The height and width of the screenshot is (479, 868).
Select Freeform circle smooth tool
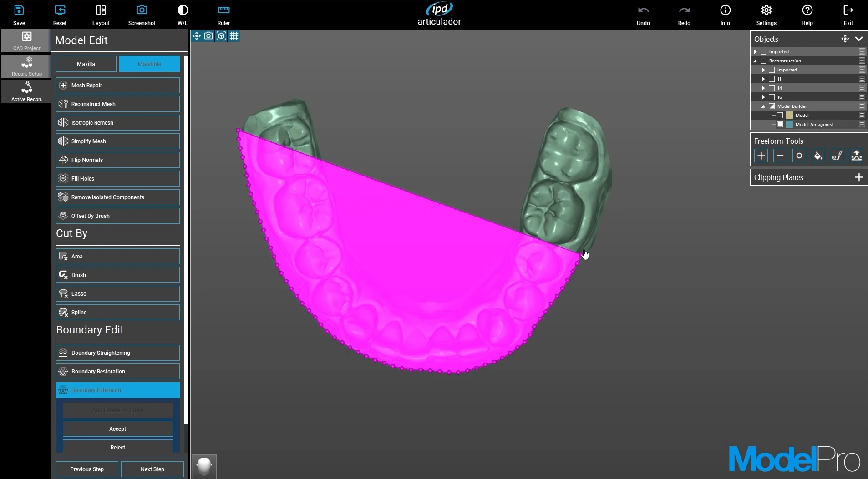(x=799, y=156)
